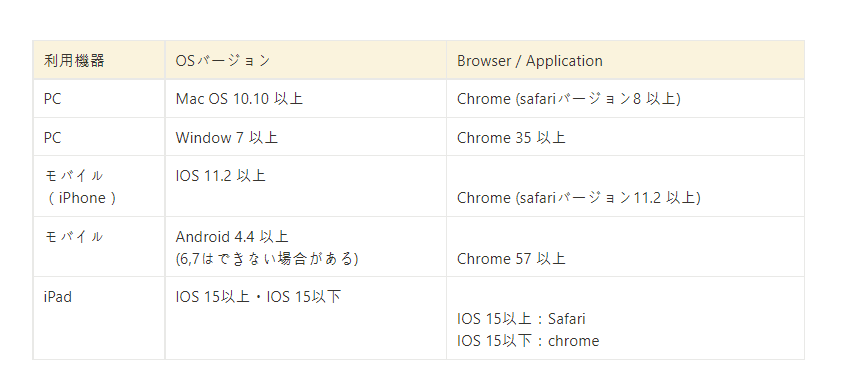Select the (6,7はできない場合がある) note
Viewport: 845px width, 377px height.
(x=267, y=259)
